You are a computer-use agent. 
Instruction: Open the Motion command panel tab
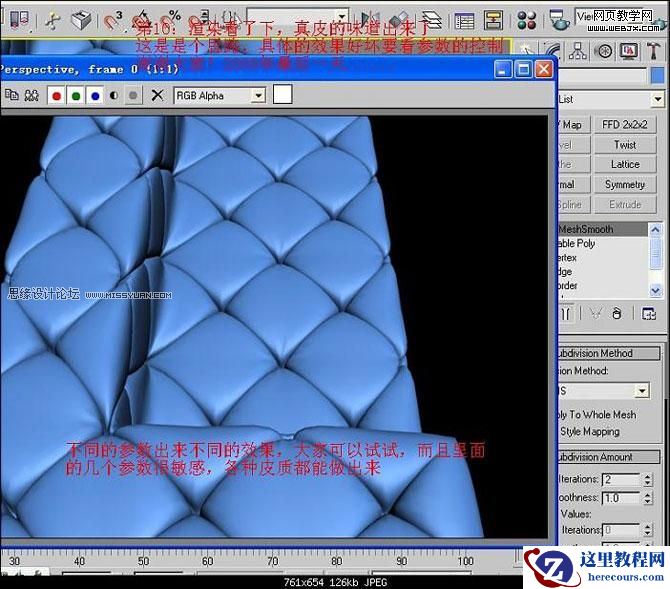(604, 52)
